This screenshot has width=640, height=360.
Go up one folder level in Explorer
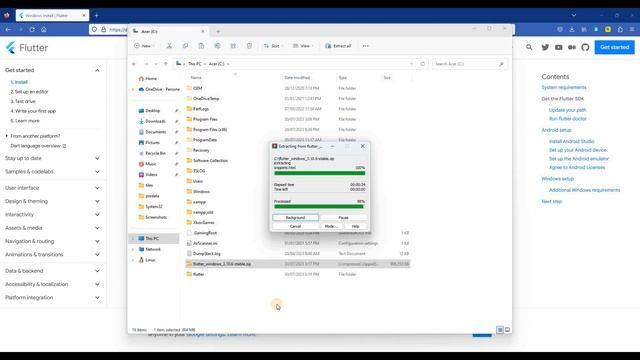166,64
